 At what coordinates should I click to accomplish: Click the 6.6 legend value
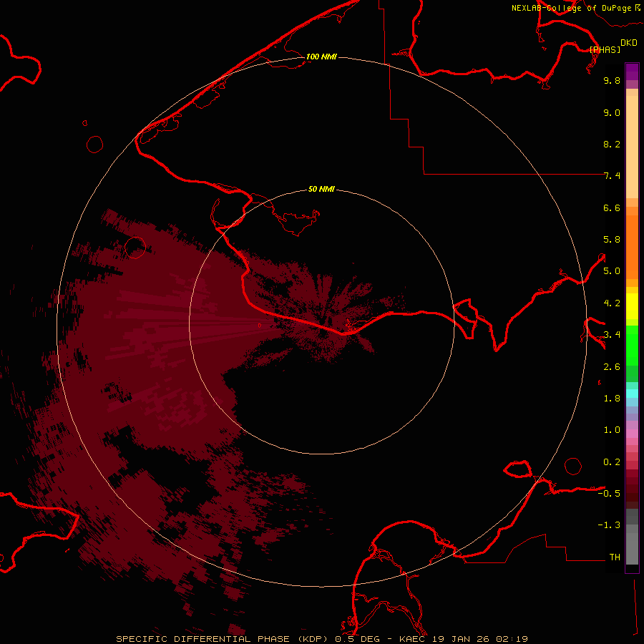pos(612,208)
